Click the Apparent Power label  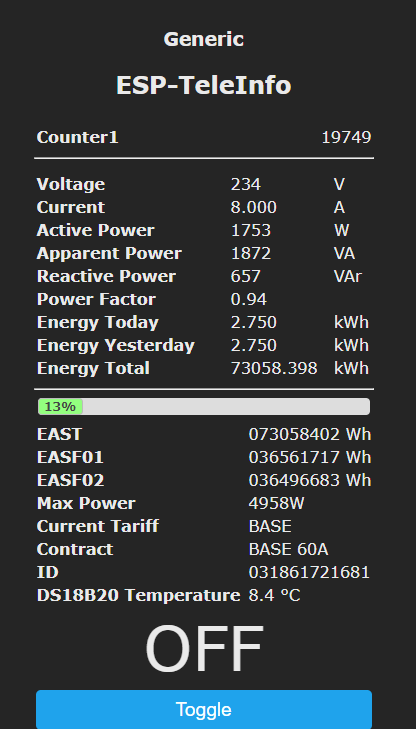pos(109,253)
